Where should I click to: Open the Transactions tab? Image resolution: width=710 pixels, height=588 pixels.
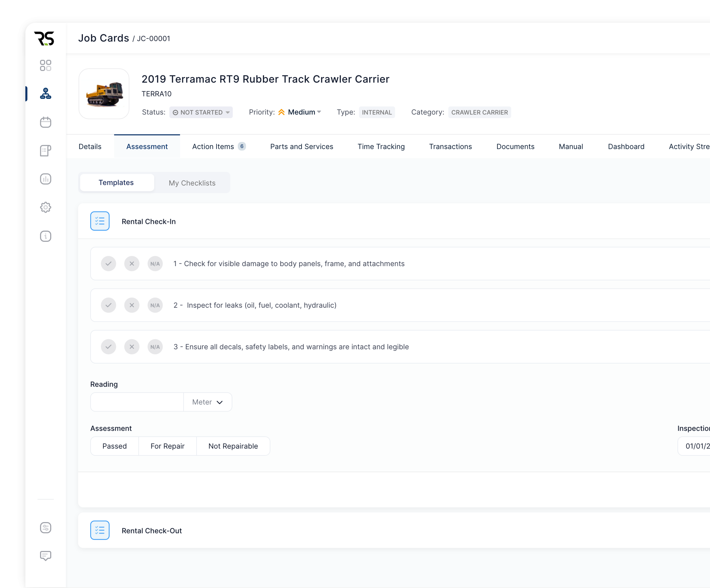coord(450,146)
